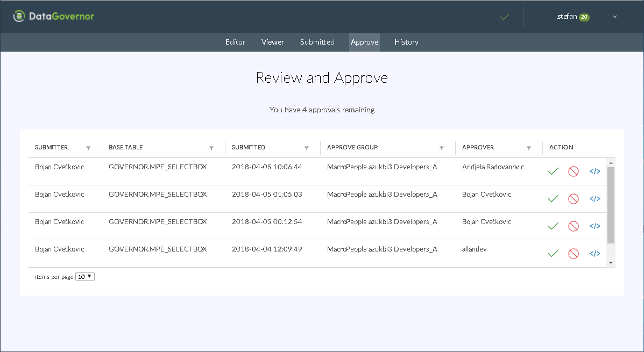Approve the 2018-04-05 00:12:54 submission

pos(553,226)
